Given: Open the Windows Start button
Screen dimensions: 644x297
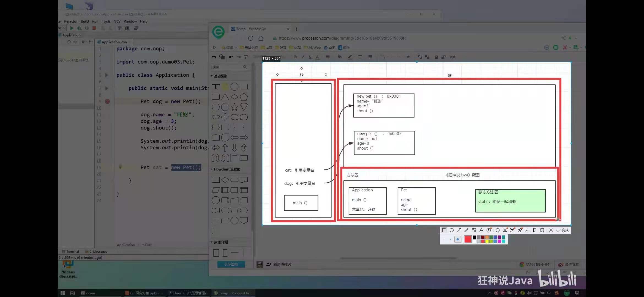Looking at the screenshot, I should click(62, 293).
